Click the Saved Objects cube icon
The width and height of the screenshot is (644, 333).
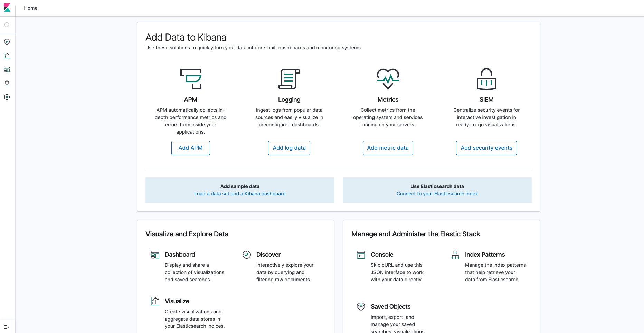click(x=361, y=306)
